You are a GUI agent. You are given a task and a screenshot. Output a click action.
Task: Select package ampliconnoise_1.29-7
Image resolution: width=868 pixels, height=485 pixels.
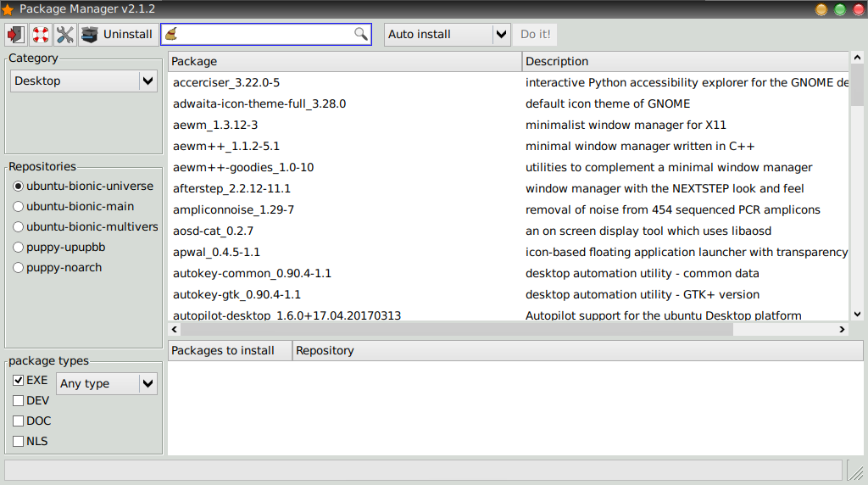tap(234, 209)
